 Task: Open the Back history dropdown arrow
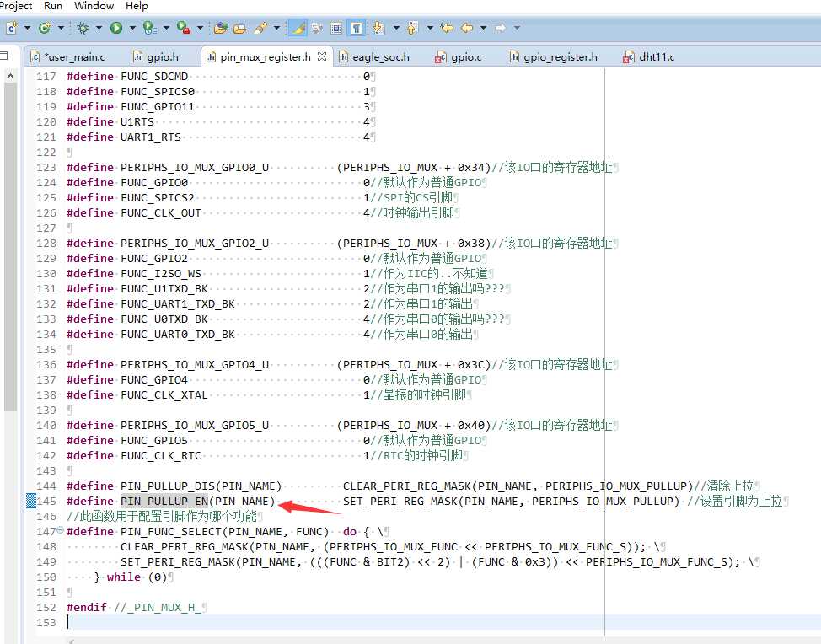click(483, 28)
